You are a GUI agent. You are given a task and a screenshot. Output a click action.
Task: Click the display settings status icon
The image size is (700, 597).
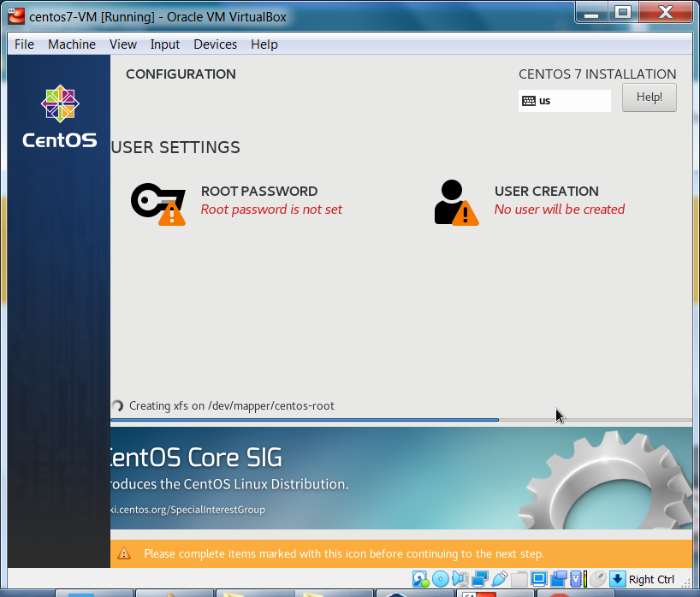[x=539, y=579]
